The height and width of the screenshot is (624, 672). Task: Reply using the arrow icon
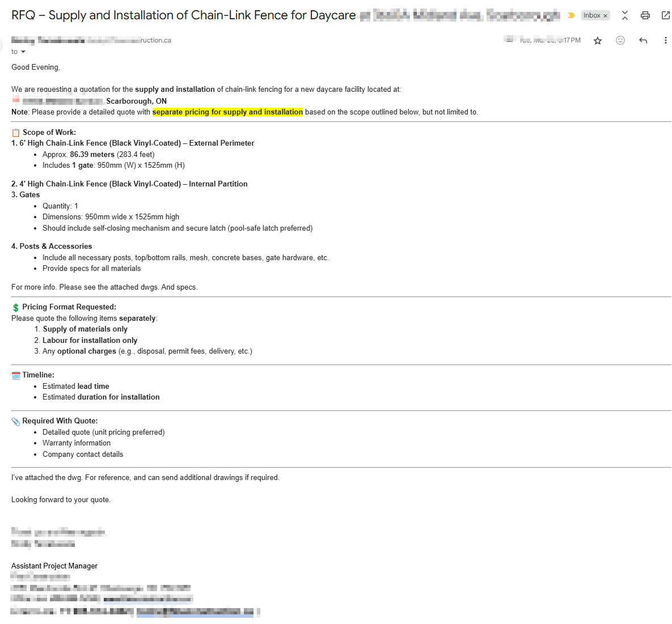click(x=643, y=40)
